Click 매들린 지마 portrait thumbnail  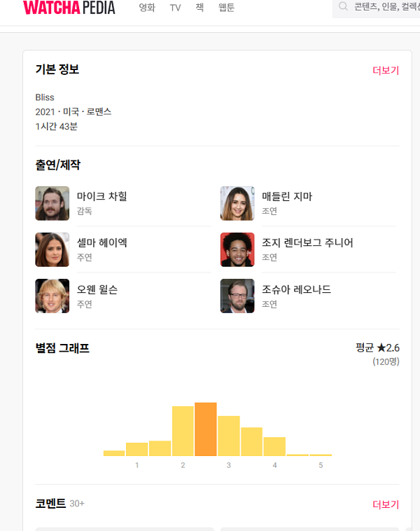pos(237,204)
